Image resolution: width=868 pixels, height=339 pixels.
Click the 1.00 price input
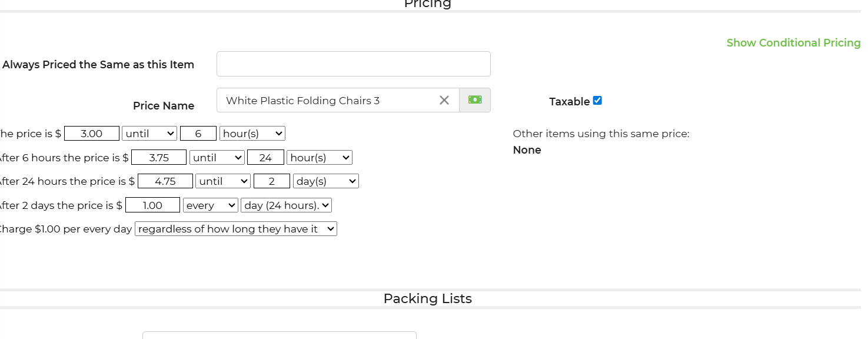(152, 205)
